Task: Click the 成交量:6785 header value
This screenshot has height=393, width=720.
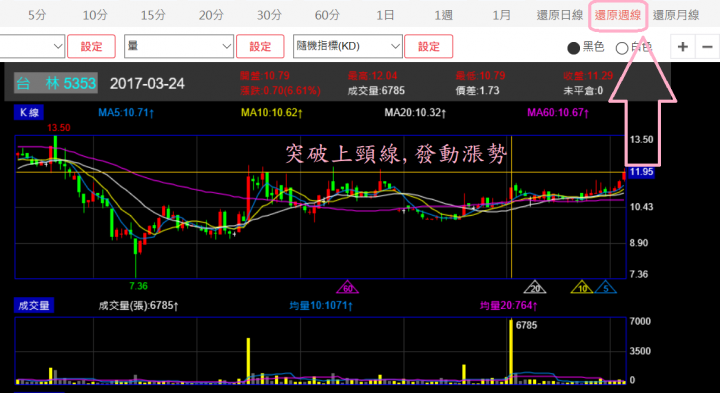Action: pyautogui.click(x=376, y=90)
